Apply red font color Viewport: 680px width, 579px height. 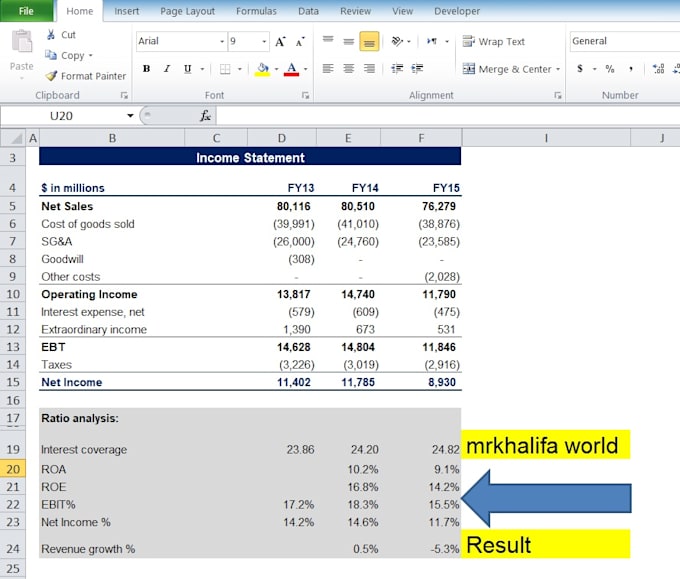[291, 69]
